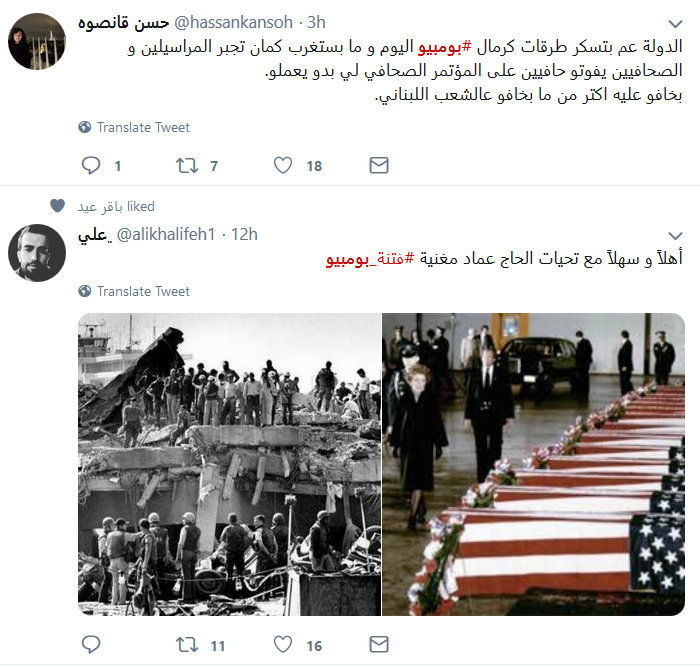Screen dimensions: 700x667
Task: Expand the options chevron on @alikhalifeh1 tweet
Action: 675,235
